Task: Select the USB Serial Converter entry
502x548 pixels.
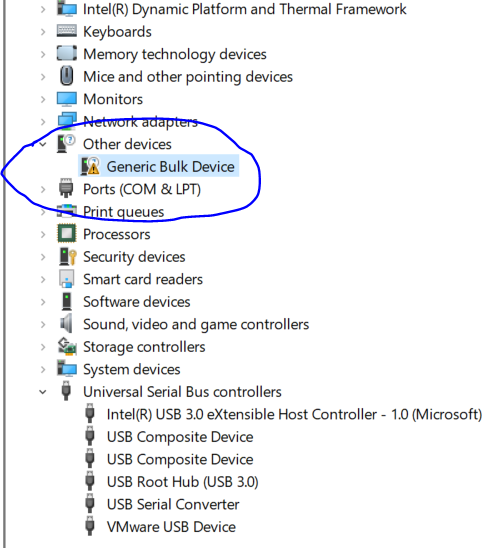Action: tap(173, 504)
